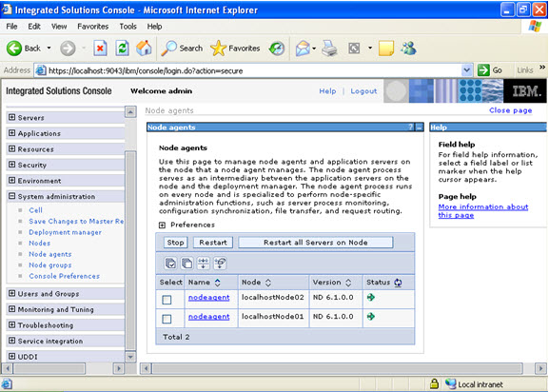Open the History icon in toolbar

(277, 49)
